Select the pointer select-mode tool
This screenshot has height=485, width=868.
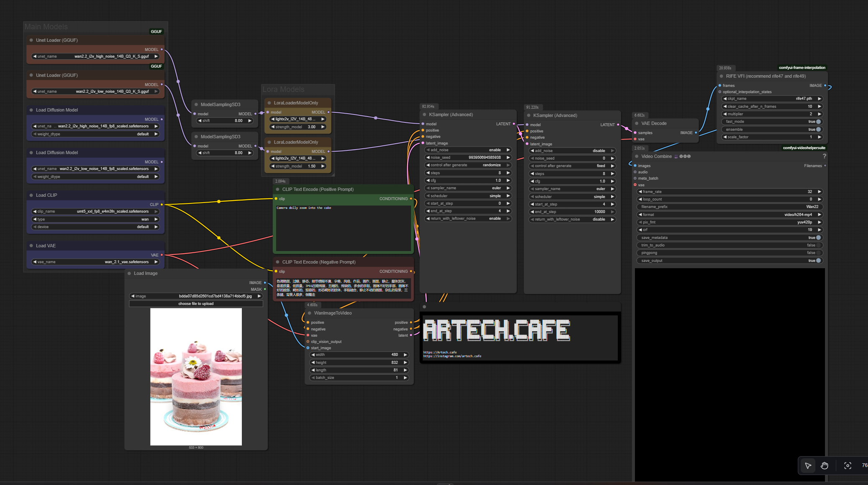tap(808, 465)
